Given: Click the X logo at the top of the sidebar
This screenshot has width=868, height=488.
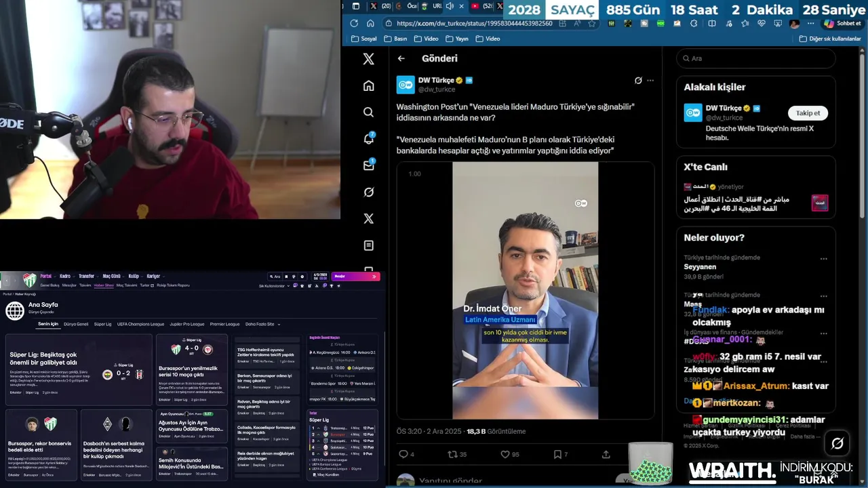Looking at the screenshot, I should click(368, 59).
